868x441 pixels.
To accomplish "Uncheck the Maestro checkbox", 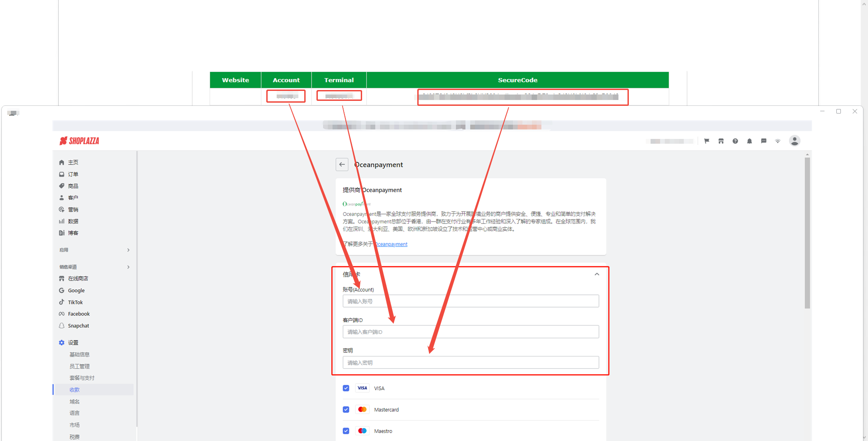I will click(346, 431).
